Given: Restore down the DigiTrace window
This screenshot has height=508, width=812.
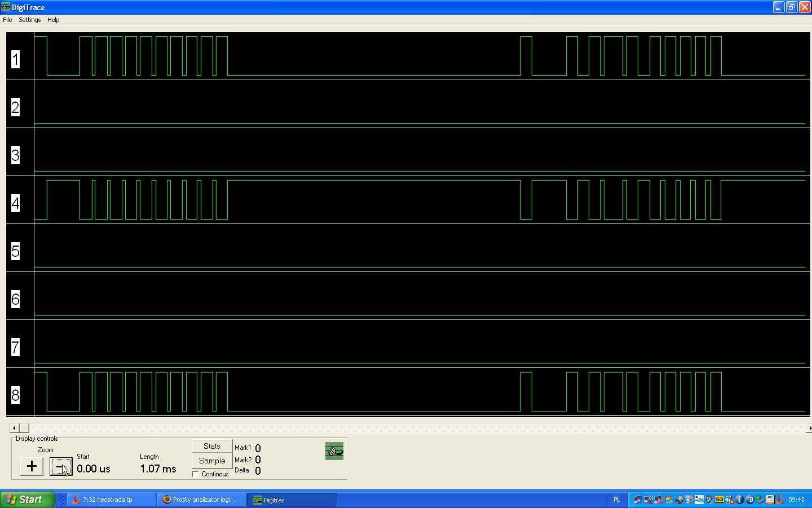Looking at the screenshot, I should (x=792, y=7).
